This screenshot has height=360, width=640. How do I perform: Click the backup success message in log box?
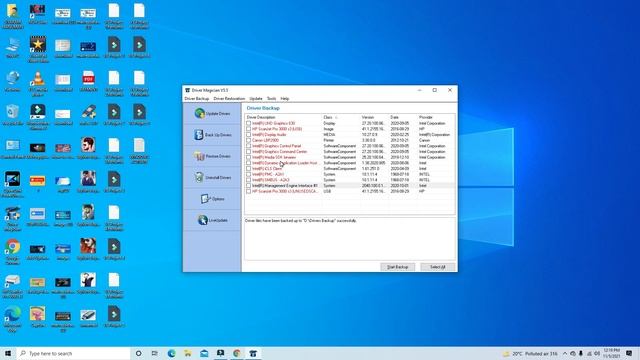click(x=301, y=220)
